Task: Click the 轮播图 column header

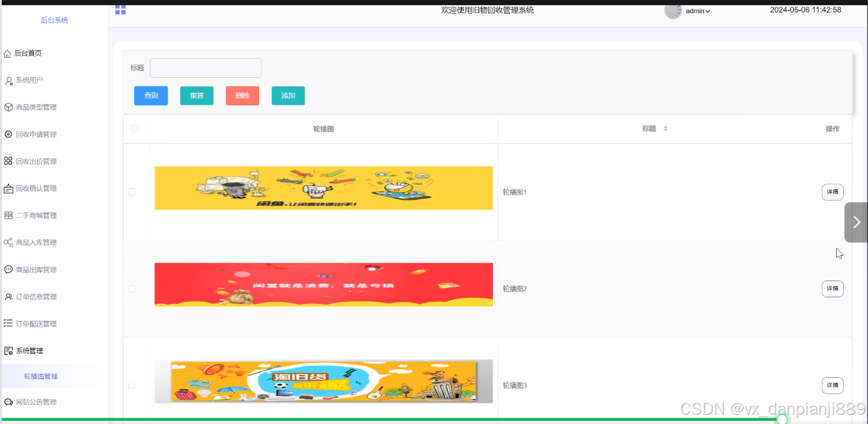Action: pyautogui.click(x=324, y=129)
